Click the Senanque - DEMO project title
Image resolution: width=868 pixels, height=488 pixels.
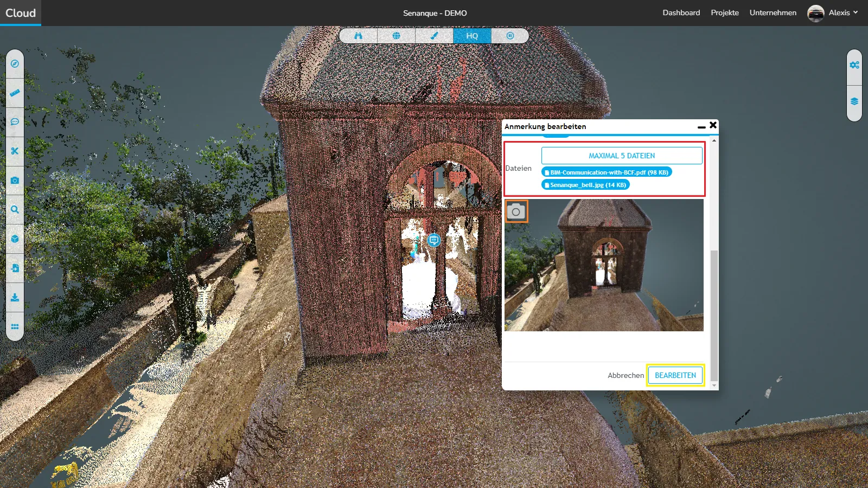click(x=435, y=13)
